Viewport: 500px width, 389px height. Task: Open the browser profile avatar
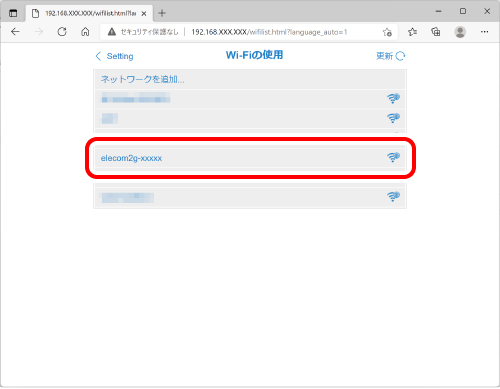coord(460,32)
